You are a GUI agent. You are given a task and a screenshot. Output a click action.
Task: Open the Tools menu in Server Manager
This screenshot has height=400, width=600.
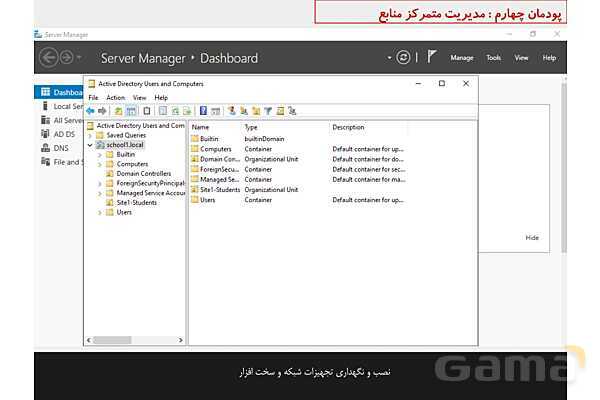pyautogui.click(x=494, y=58)
